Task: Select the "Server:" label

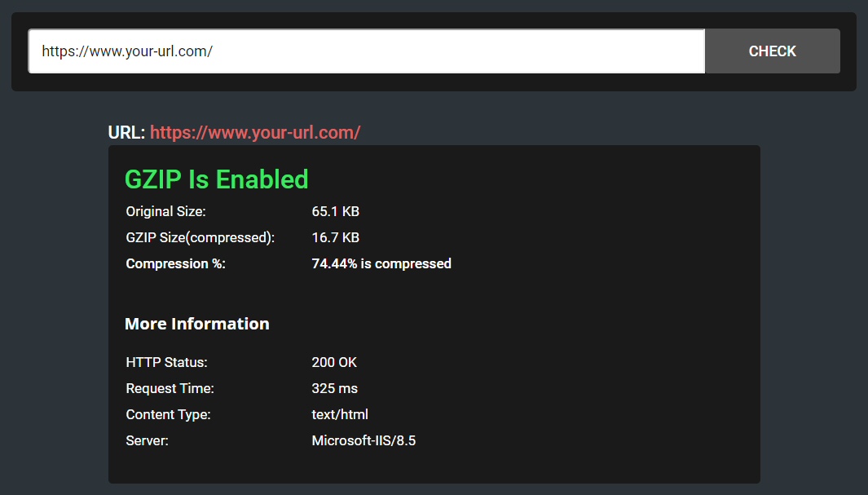Action: (x=147, y=441)
